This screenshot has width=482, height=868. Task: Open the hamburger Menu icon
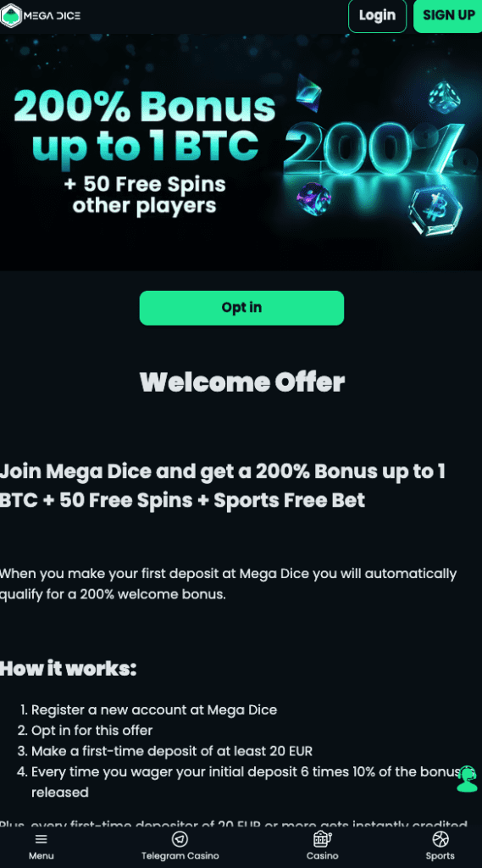pos(41,839)
